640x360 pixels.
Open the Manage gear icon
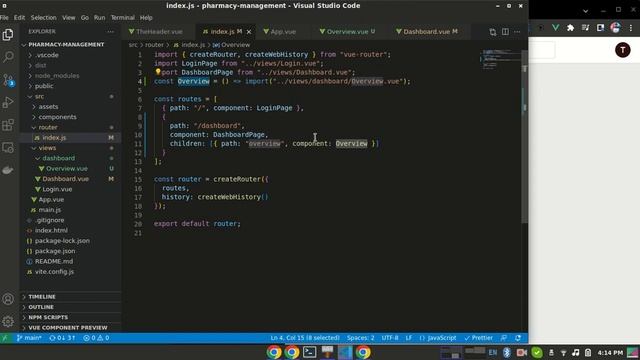[x=8, y=321]
